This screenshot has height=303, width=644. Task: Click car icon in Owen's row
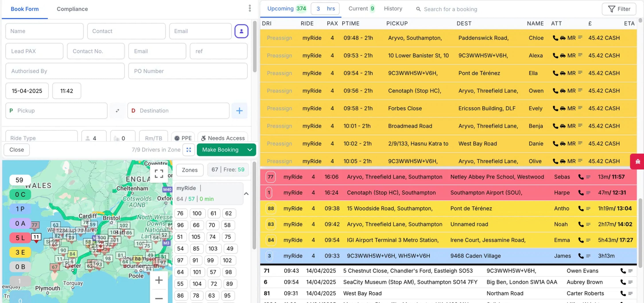pyautogui.click(x=563, y=91)
